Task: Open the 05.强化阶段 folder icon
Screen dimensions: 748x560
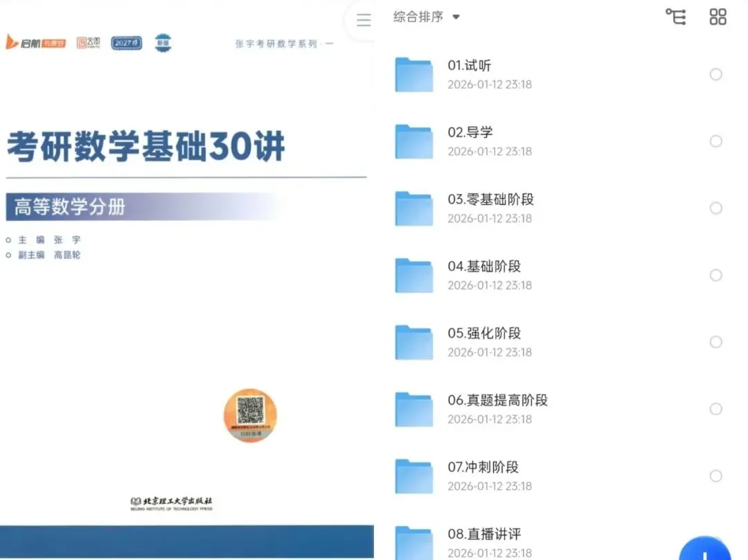Action: coord(413,342)
